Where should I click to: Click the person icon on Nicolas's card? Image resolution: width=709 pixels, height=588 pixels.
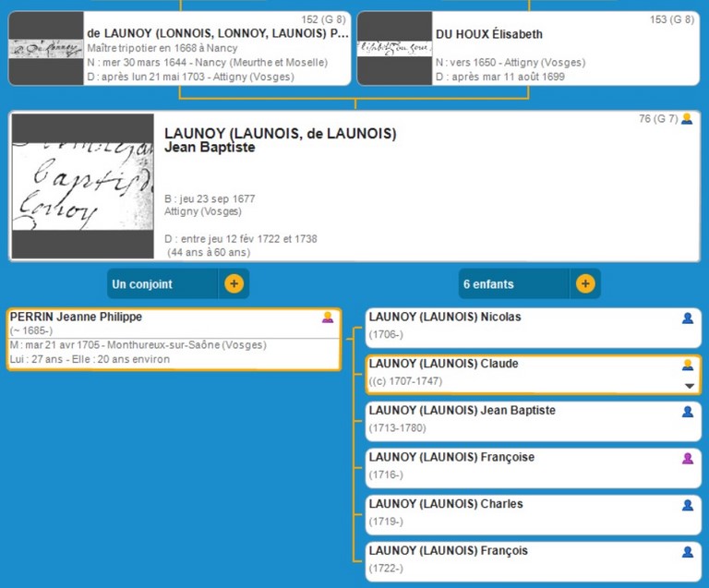[x=687, y=318]
